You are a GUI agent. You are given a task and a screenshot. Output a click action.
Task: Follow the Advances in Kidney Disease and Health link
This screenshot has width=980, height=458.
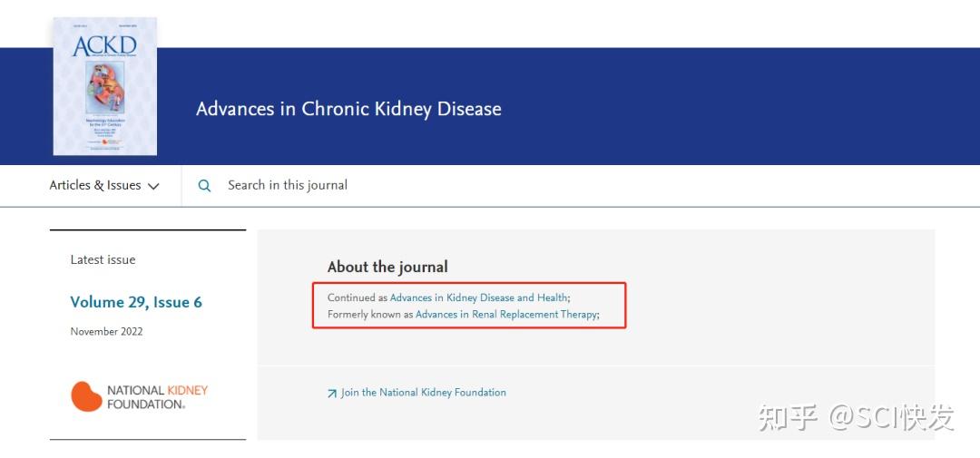coord(478,297)
